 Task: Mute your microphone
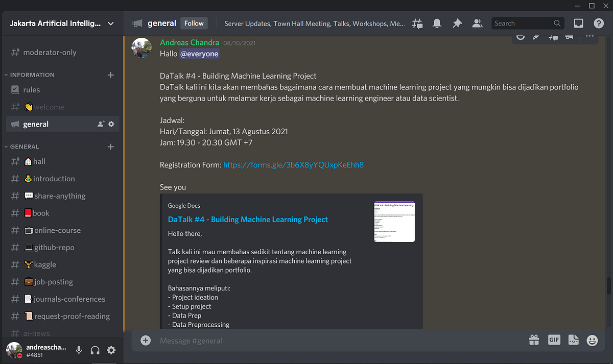(79, 350)
